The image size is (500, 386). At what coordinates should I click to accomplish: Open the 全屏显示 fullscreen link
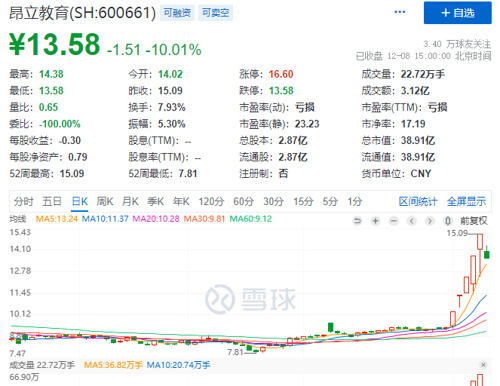coord(466,201)
